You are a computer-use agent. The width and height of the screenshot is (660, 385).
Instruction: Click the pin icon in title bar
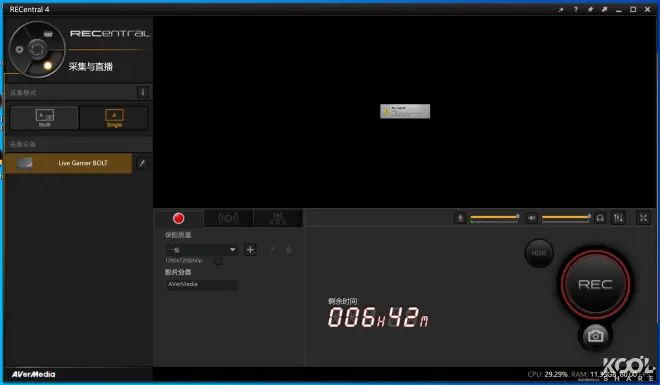pos(590,9)
